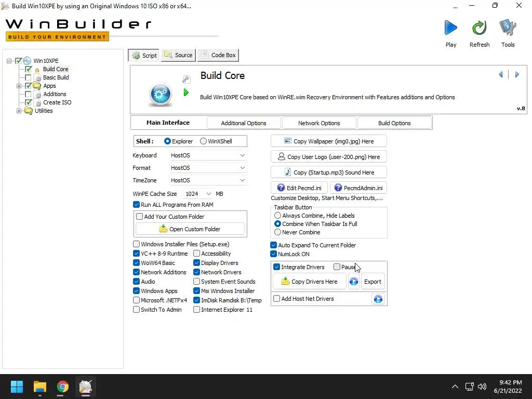
Task: Select the Script tab
Action: [144, 55]
